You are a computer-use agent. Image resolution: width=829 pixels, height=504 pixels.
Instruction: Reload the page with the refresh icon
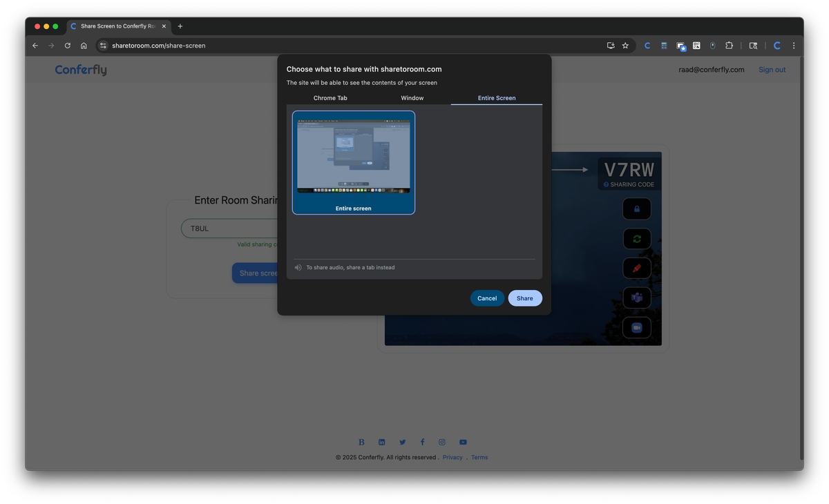coord(68,46)
